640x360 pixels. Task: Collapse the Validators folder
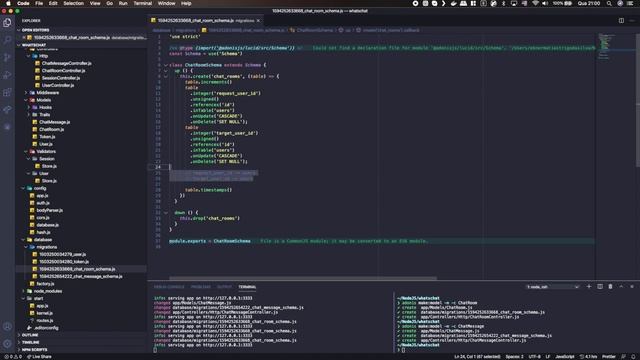(x=27, y=151)
